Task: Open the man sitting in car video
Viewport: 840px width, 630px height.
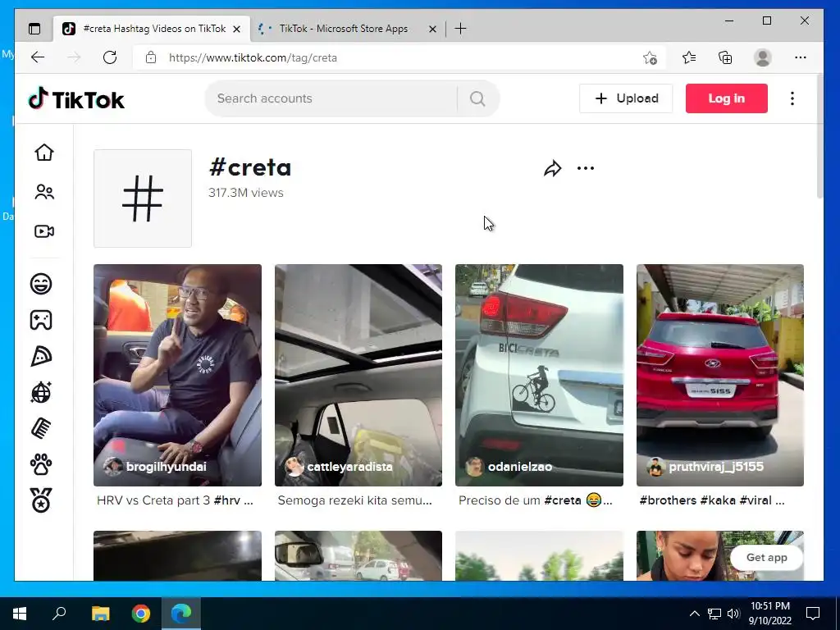Action: [177, 375]
